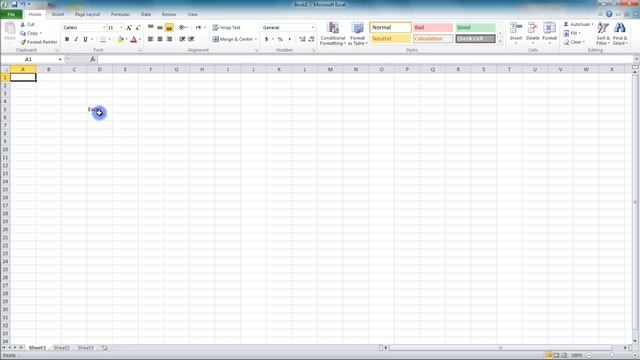640x360 pixels.
Task: Apply the Neutral cell style
Action: tap(391, 39)
